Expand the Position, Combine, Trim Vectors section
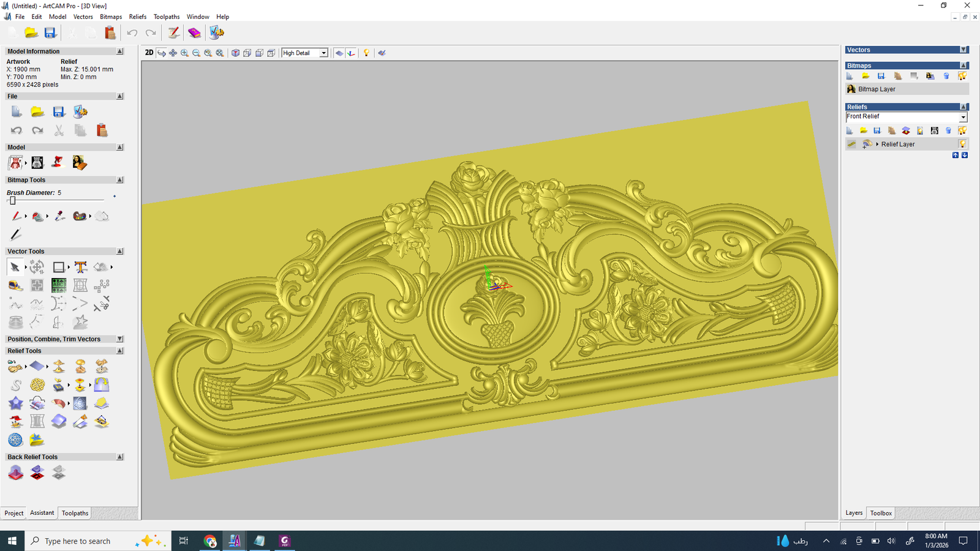Screen dimensions: 980x551 [120, 339]
